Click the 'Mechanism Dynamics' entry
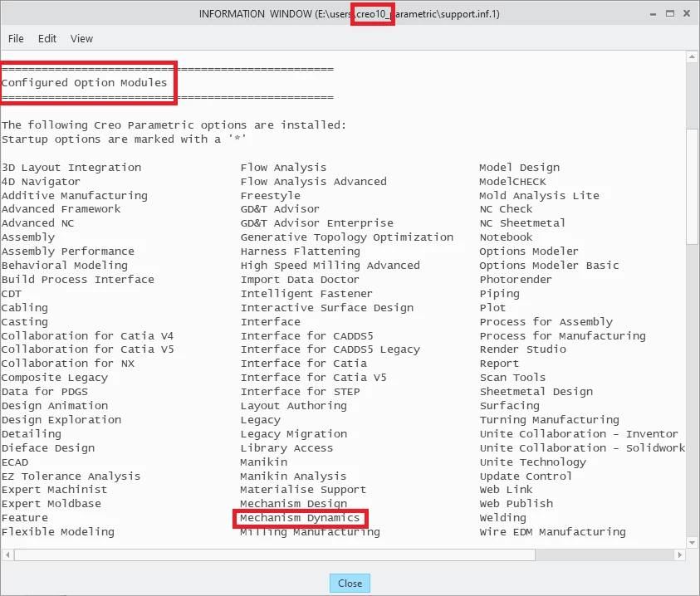The height and width of the screenshot is (596, 700). click(300, 518)
